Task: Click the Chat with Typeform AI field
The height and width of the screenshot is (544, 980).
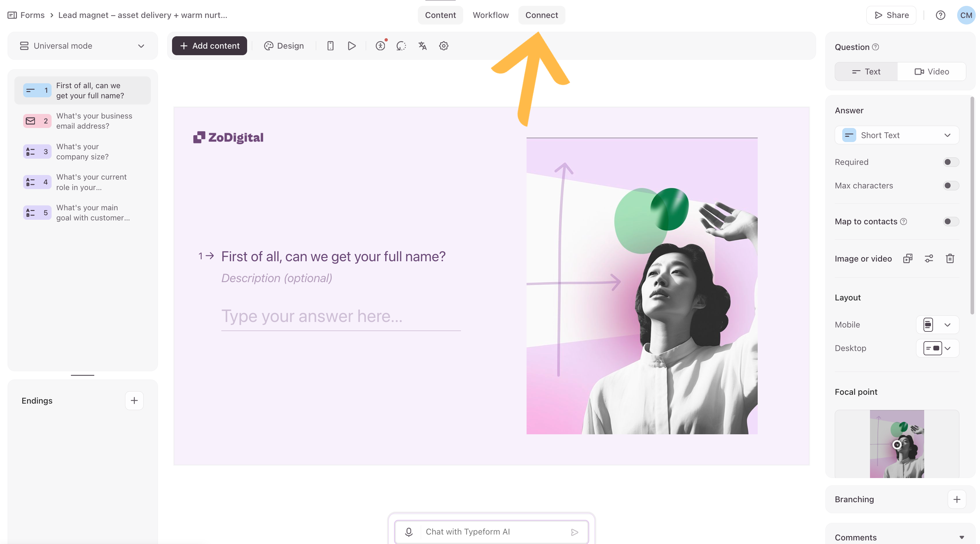Action: pyautogui.click(x=493, y=532)
